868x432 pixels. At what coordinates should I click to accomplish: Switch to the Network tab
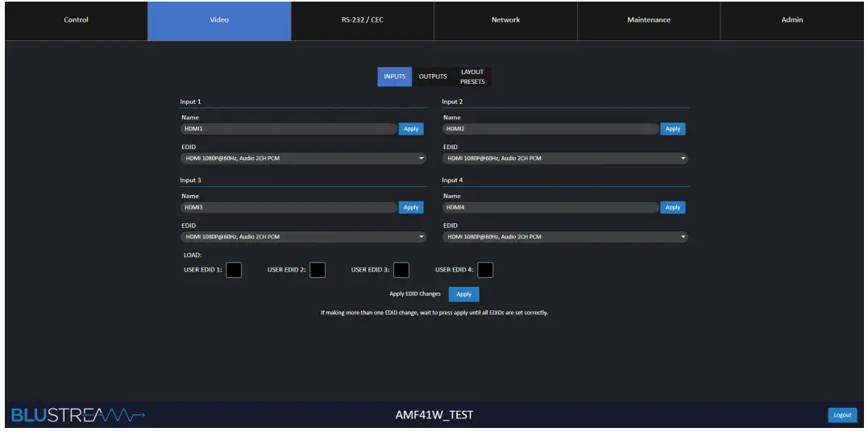coord(506,20)
